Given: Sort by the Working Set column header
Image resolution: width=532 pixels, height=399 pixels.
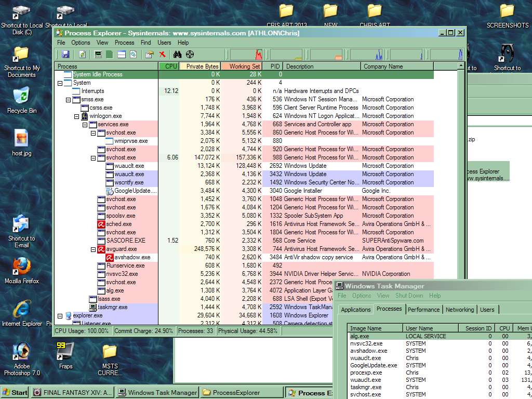Looking at the screenshot, I should [x=242, y=66].
